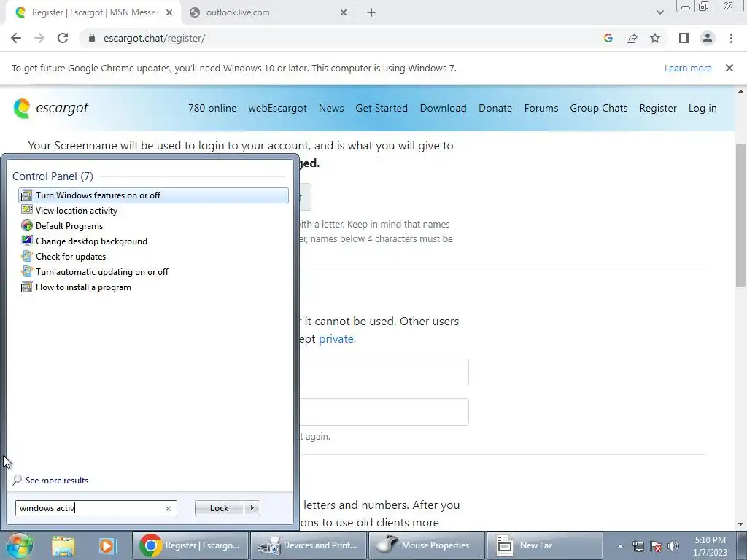Click Learn more in the update infobar
This screenshot has width=747, height=560.
tap(688, 69)
